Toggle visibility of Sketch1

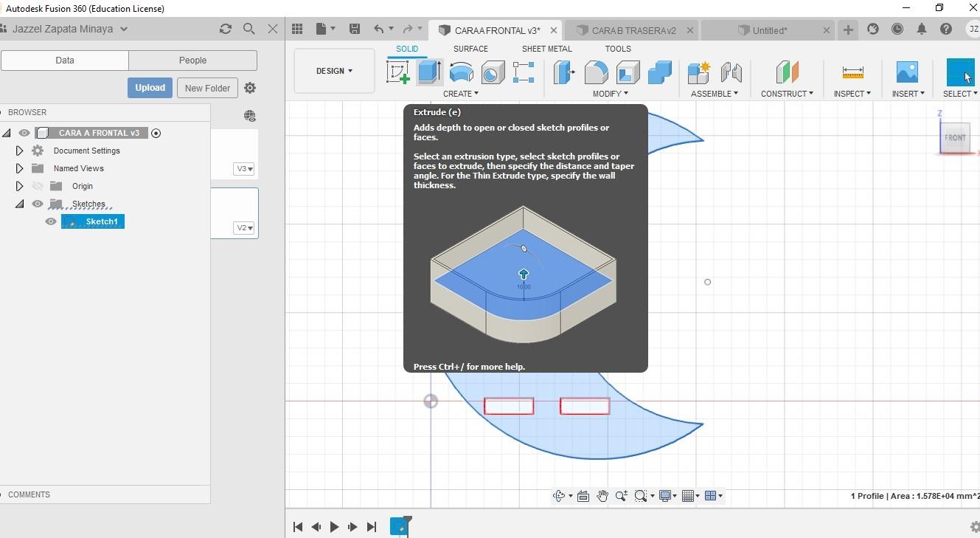[x=51, y=221]
